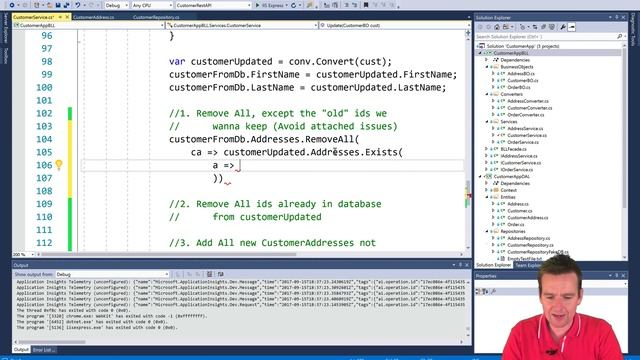Image resolution: width=640 pixels, height=360 pixels.
Task: Open CustomerConverter.cs file
Action: 529,108
